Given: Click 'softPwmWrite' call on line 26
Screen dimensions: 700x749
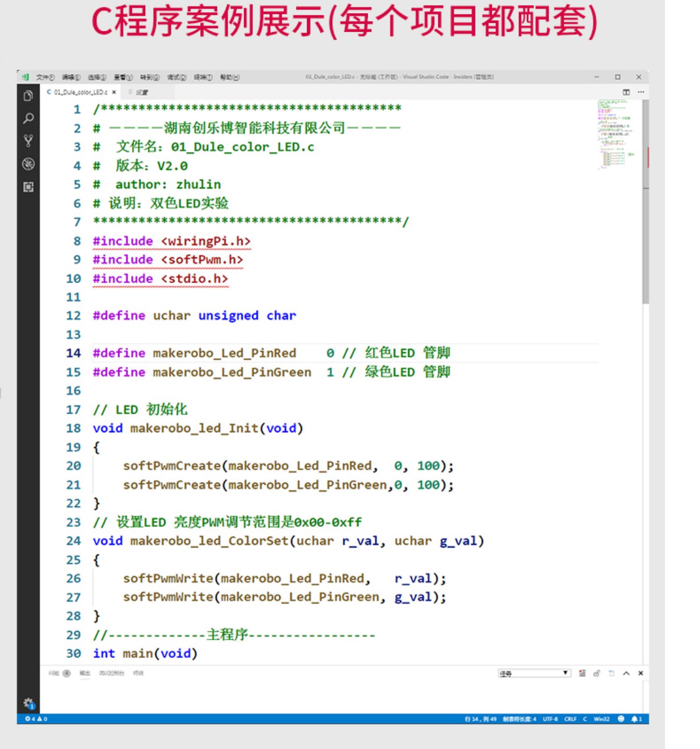Looking at the screenshot, I should tap(168, 579).
